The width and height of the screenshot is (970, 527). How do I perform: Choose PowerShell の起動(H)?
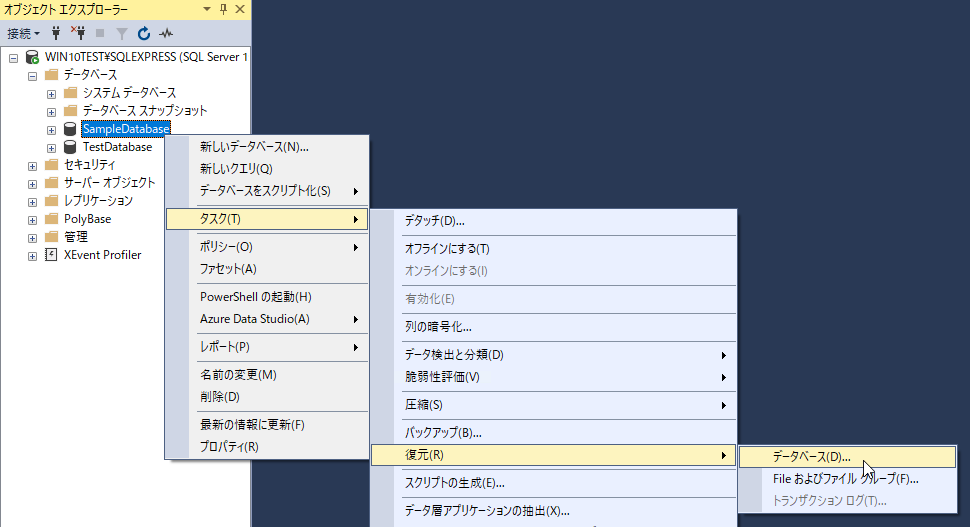pos(267,297)
